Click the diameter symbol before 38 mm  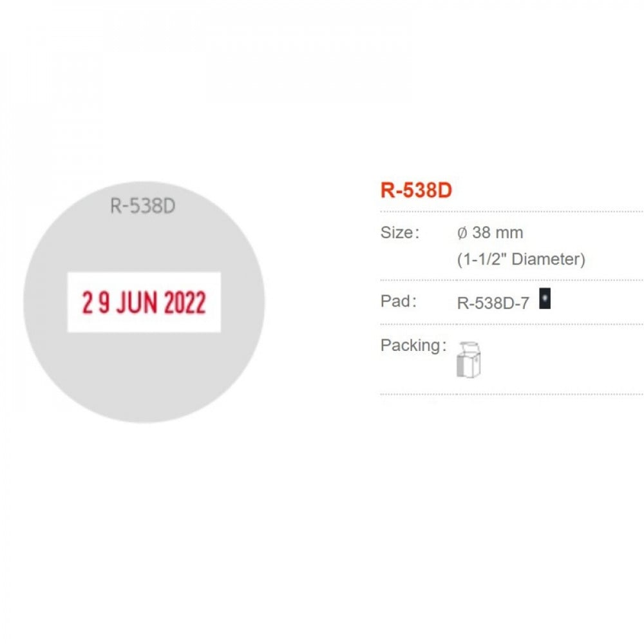click(x=462, y=232)
